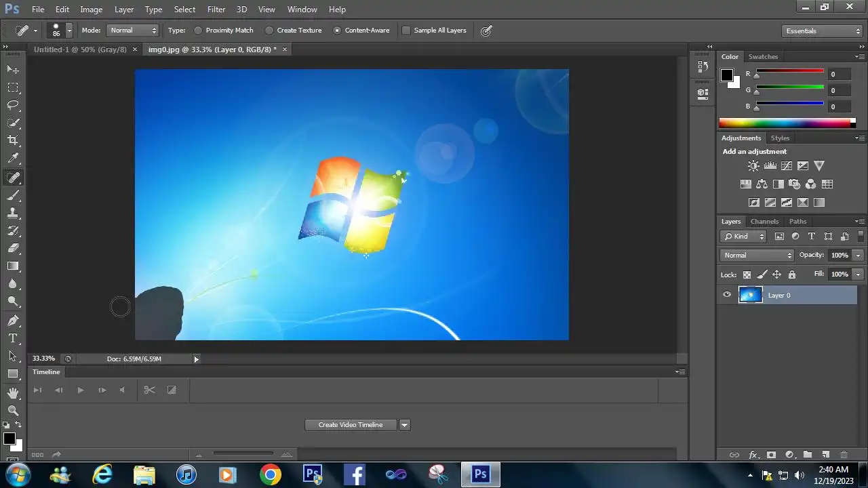Toggle lock image pixels

(x=762, y=274)
